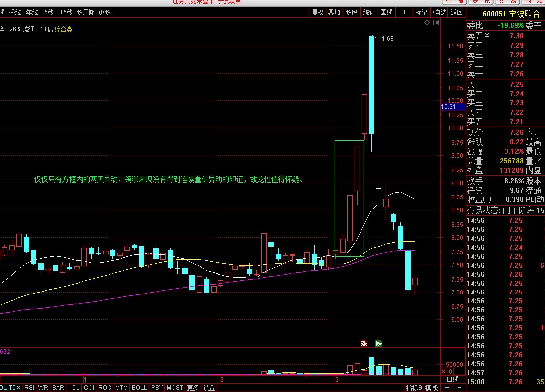This screenshot has height=392, width=545.
Task: Click the 综合类 category label
Action: click(64, 29)
